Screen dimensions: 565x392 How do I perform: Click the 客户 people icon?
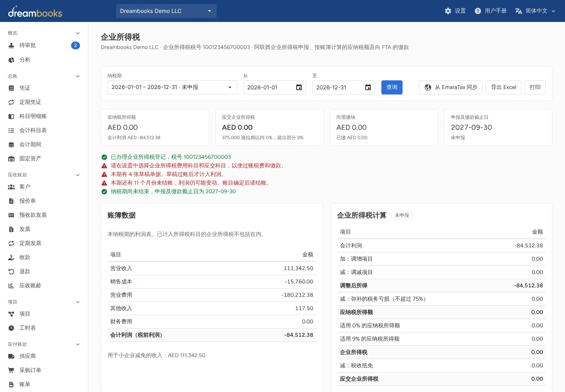[x=11, y=187]
